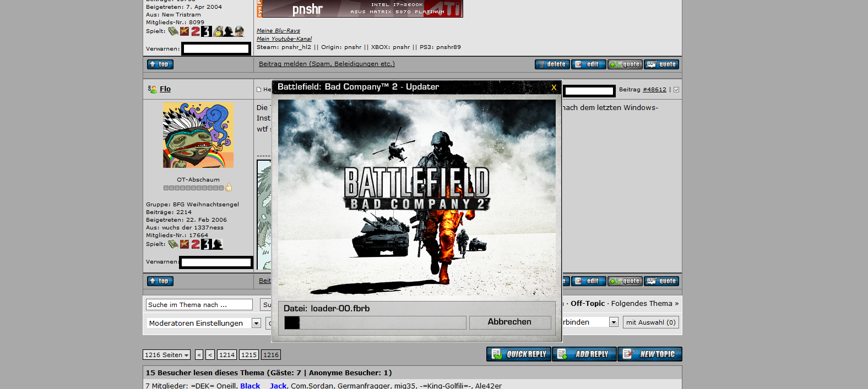The image size is (868, 389).
Task: Open the Meine Blu-Rays link
Action: point(278,31)
